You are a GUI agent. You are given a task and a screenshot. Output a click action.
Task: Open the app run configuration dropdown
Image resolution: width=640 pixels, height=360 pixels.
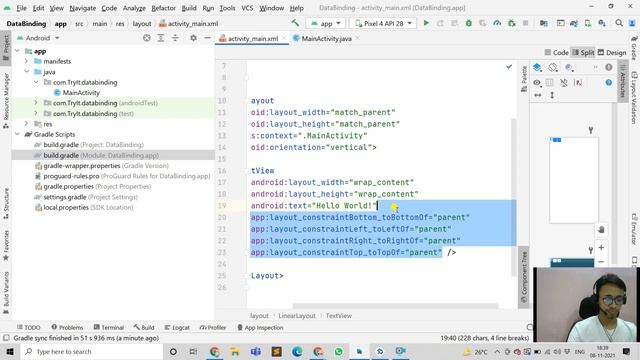[x=326, y=23]
